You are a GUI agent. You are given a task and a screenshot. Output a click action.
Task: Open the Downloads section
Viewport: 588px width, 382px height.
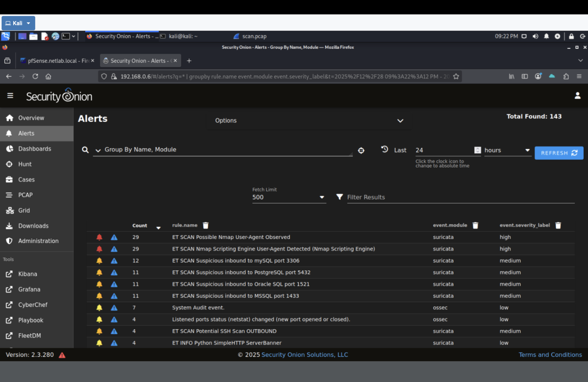click(x=33, y=226)
